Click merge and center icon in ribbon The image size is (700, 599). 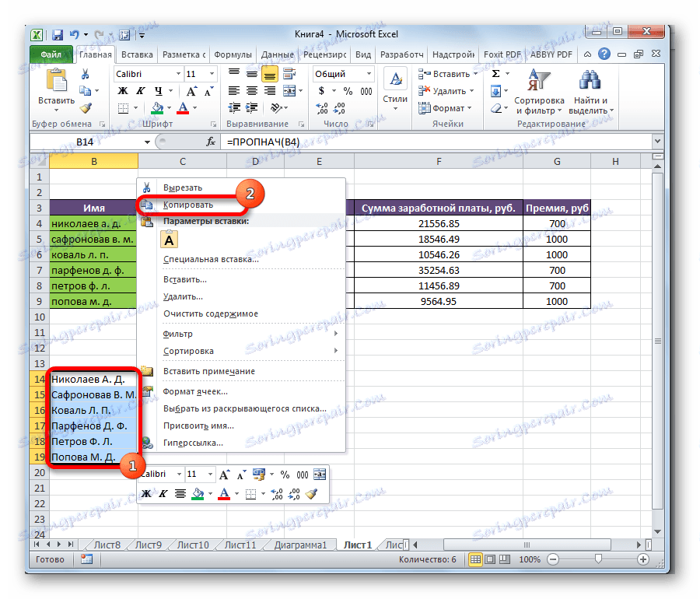(289, 91)
